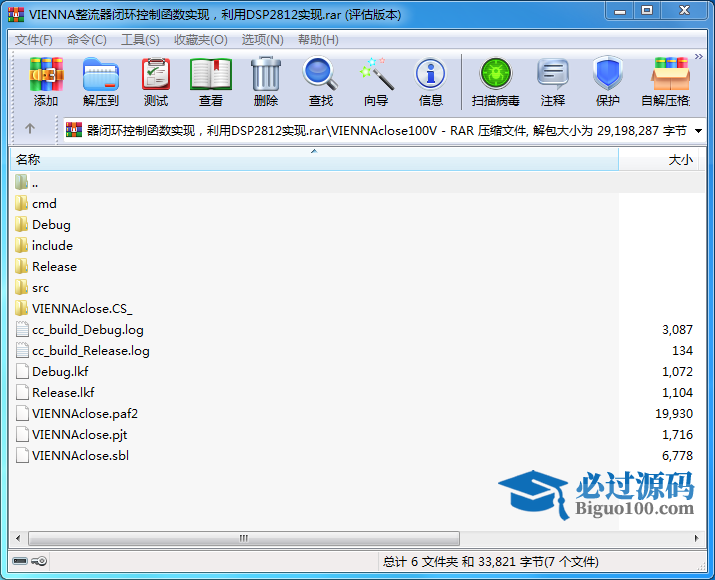Click the toolbar overflow chevron

pyautogui.click(x=699, y=57)
